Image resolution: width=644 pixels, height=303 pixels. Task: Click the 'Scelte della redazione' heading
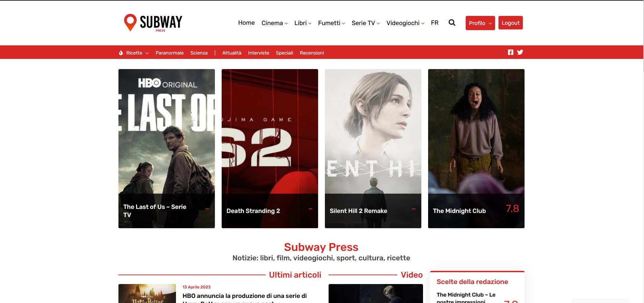[472, 282]
